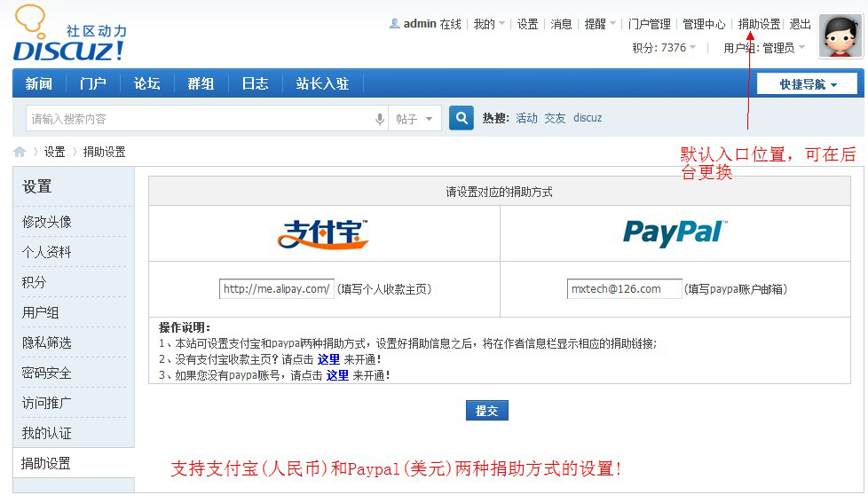The width and height of the screenshot is (868, 503).
Task: Click the admin username link
Action: (420, 24)
